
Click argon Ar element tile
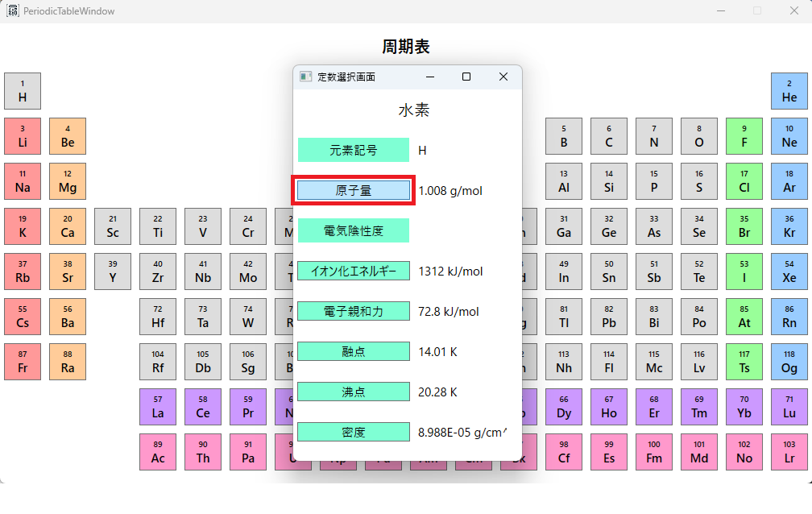pos(789,181)
